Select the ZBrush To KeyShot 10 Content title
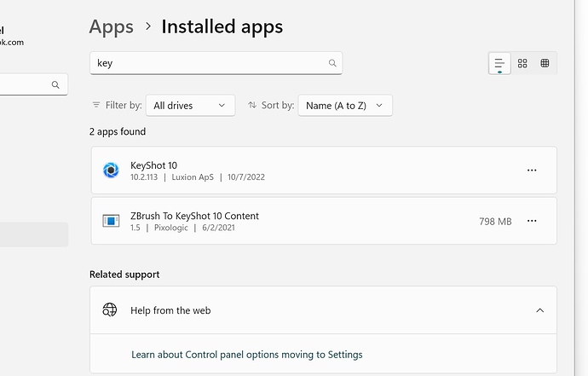This screenshot has height=376, width=588. click(194, 217)
